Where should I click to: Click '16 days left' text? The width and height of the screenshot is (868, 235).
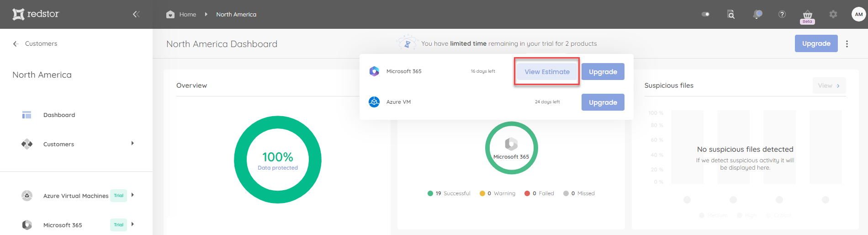(483, 71)
